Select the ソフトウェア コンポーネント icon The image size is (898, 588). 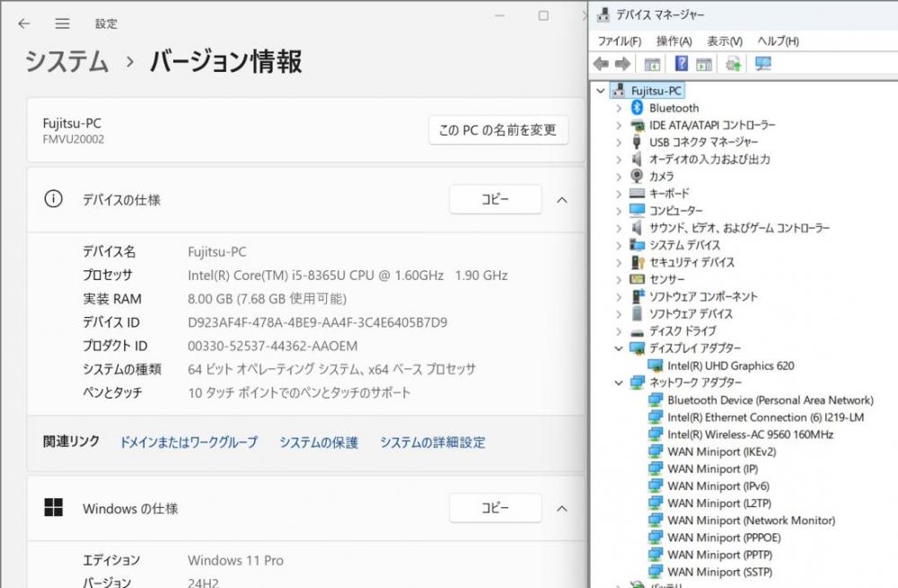(x=638, y=296)
